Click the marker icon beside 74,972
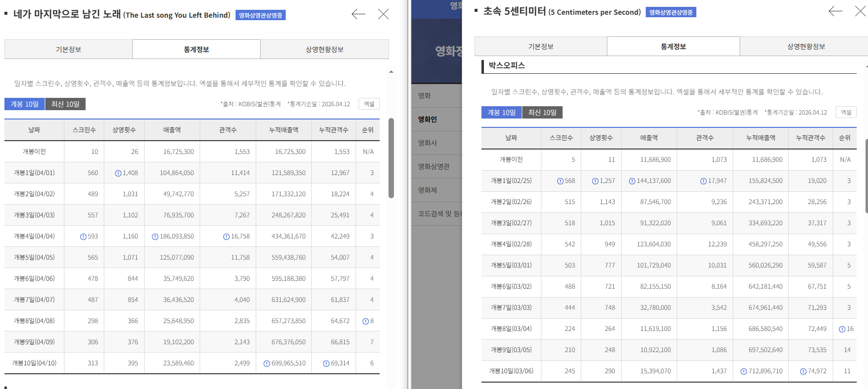Screen dimensions: 868x389 [x=803, y=371]
